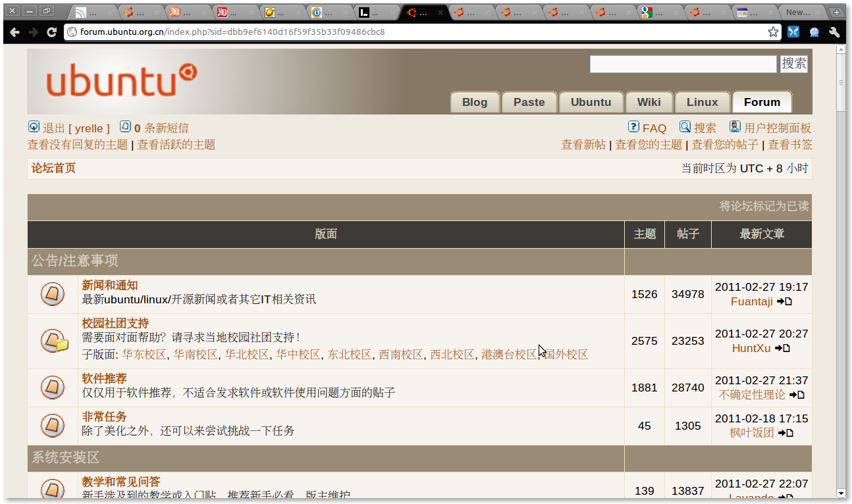
Task: Reload the page with the refresh icon
Action: pos(51,32)
